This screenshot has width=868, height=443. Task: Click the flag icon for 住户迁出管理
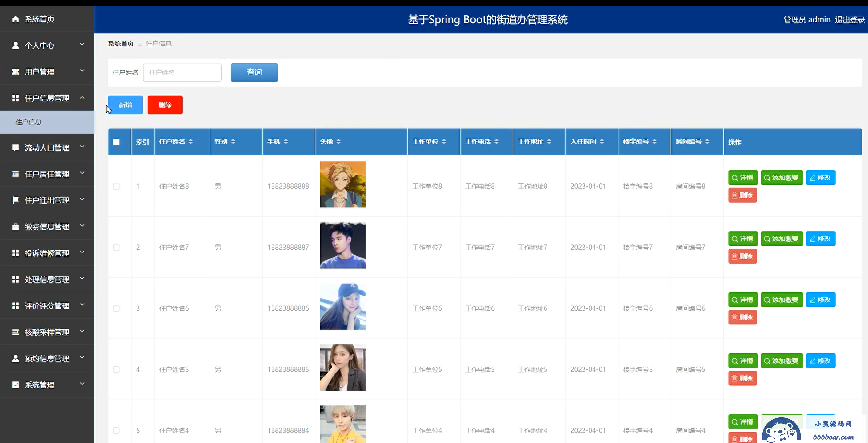coord(15,200)
